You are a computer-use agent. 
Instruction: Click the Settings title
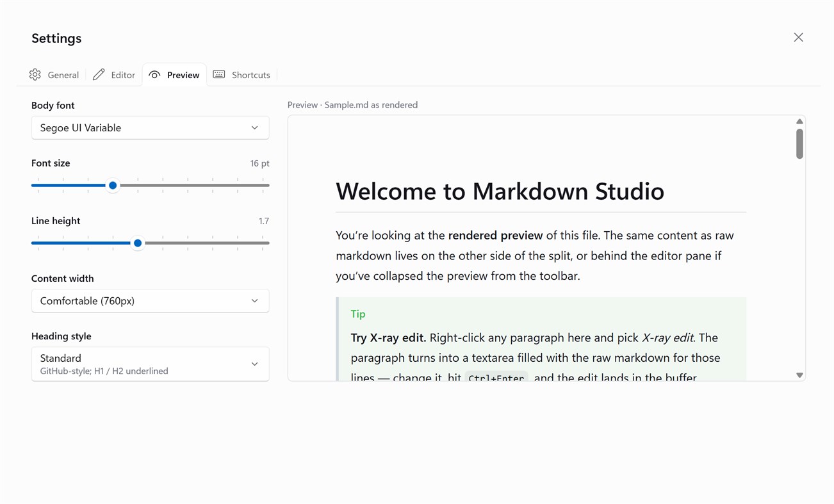coord(56,38)
